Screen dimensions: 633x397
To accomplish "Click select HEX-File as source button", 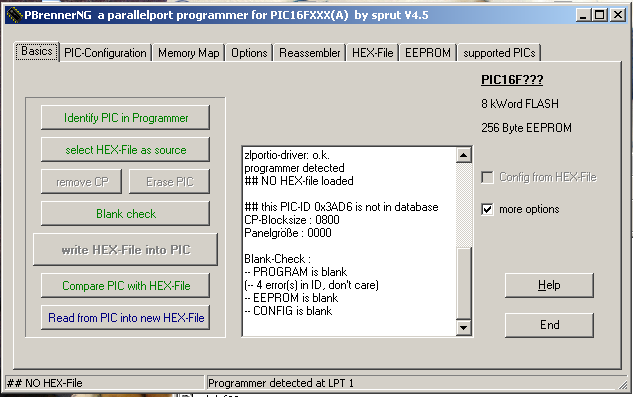I will 126,150.
